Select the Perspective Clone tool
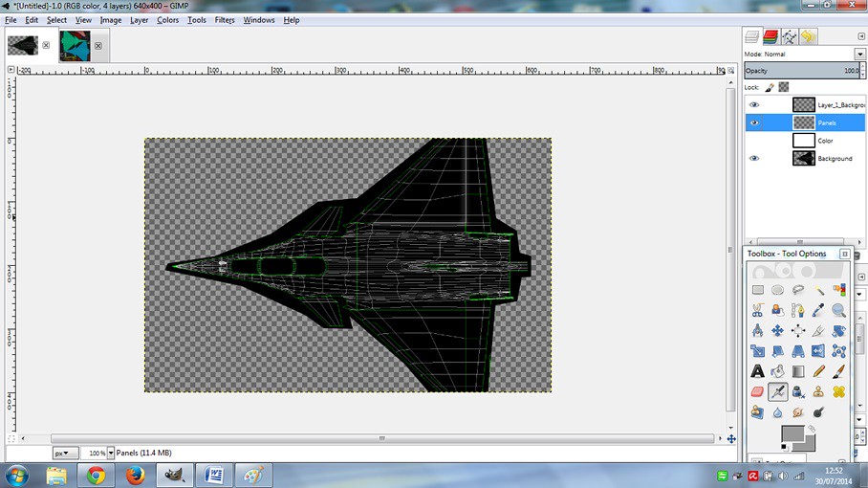 [758, 412]
